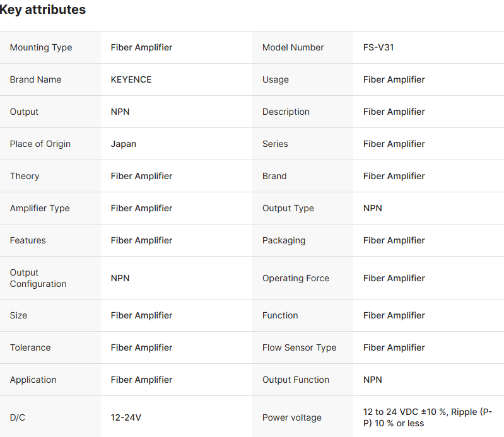The height and width of the screenshot is (437, 504).
Task: Click the Amplifier Type label
Action: (40, 208)
